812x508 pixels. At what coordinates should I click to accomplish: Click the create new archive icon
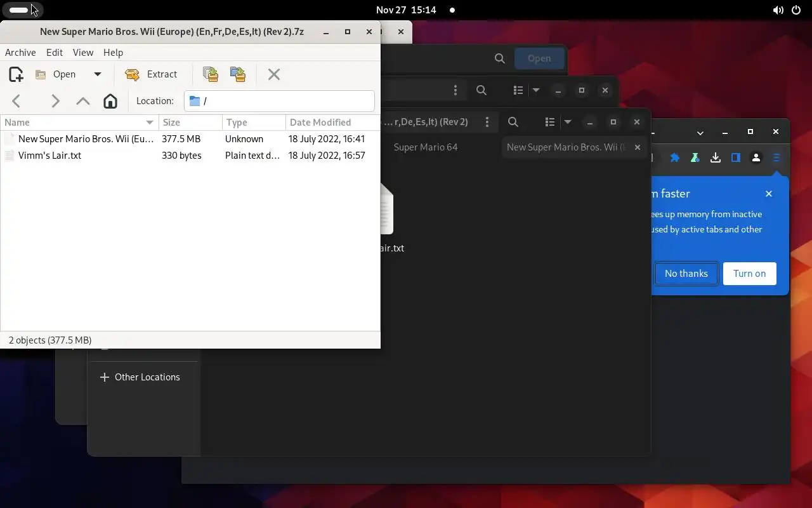coord(16,74)
